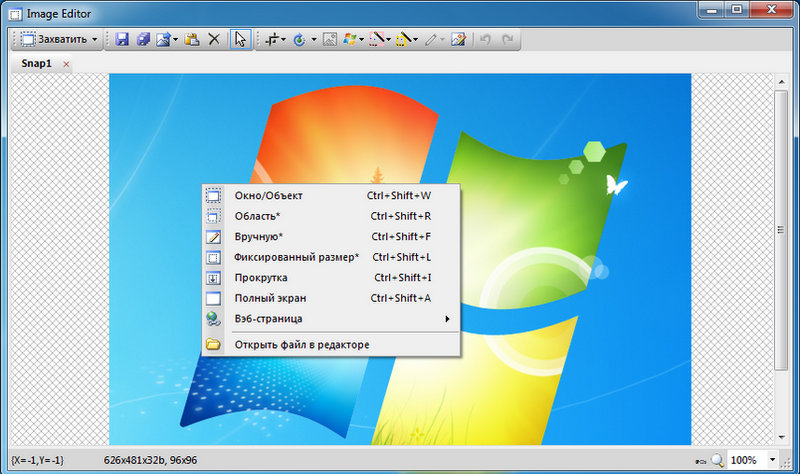Click the clipboard paste icon
This screenshot has height=474, width=800.
click(192, 39)
